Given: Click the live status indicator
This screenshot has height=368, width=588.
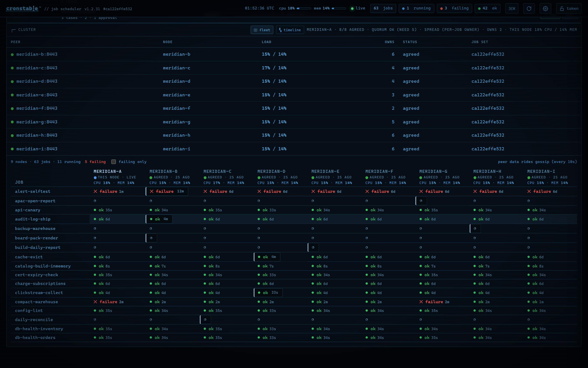Looking at the screenshot, I should [x=358, y=8].
